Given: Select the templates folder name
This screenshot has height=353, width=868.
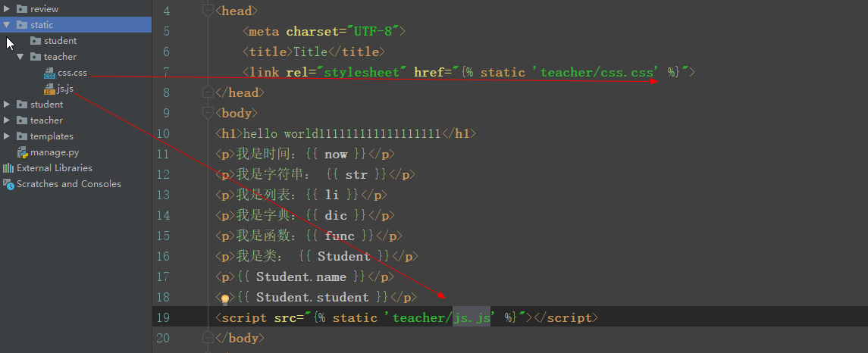Looking at the screenshot, I should 52,136.
